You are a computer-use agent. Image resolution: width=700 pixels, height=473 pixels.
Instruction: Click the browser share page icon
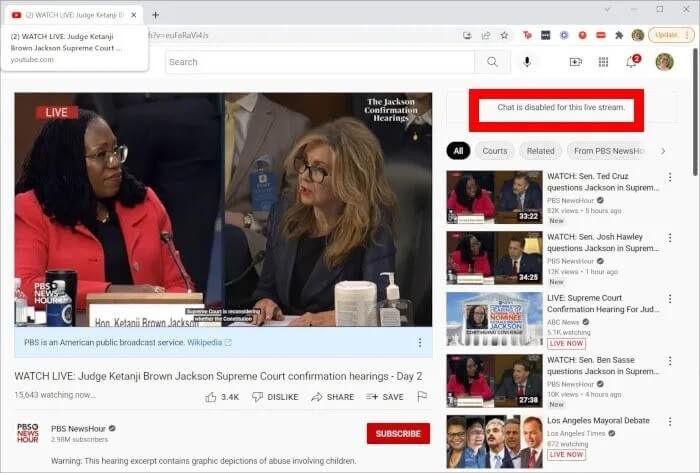tap(486, 35)
